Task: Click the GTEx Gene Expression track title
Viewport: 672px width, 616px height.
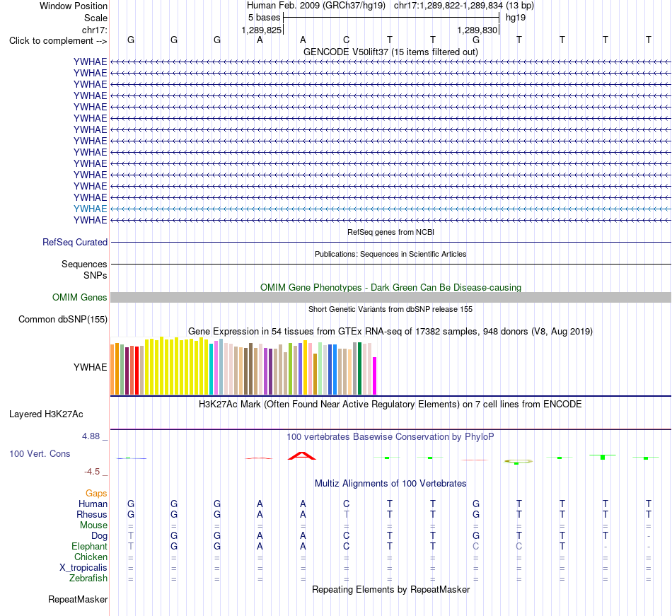Action: 390,332
